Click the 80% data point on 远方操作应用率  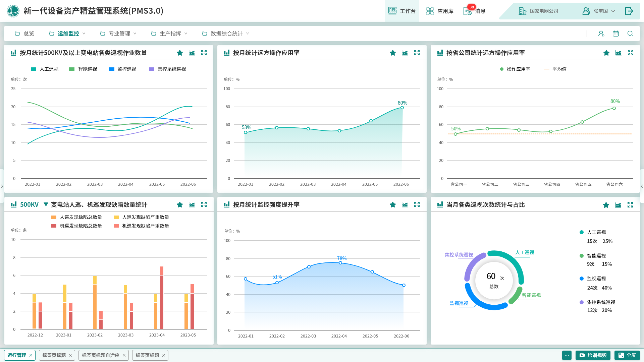402,108
